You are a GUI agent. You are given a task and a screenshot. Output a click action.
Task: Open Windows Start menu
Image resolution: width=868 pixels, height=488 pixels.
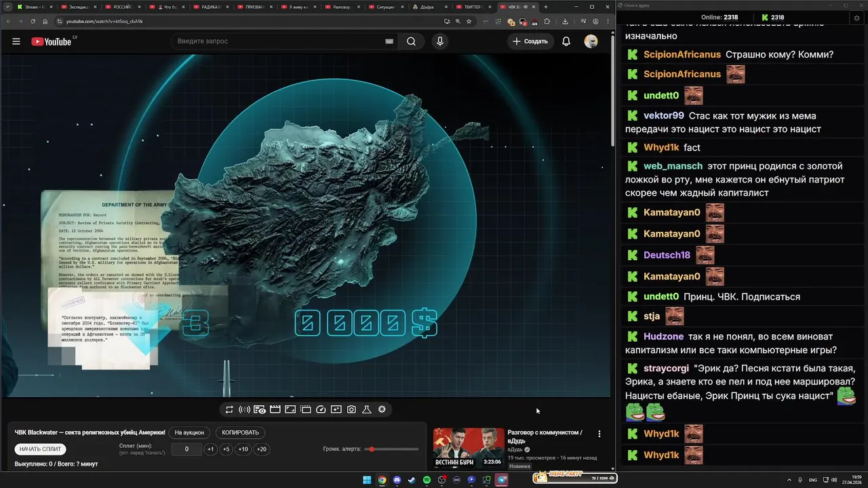coord(367,480)
